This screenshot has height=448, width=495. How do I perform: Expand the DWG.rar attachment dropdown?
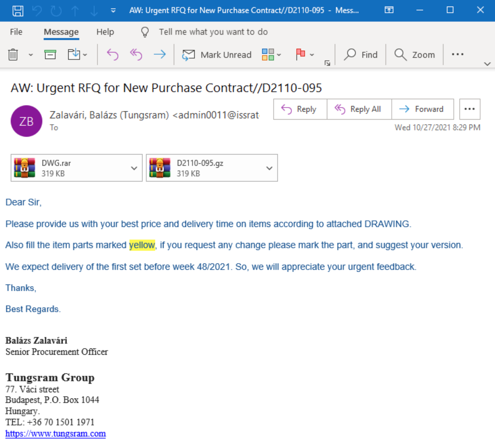pyautogui.click(x=134, y=168)
